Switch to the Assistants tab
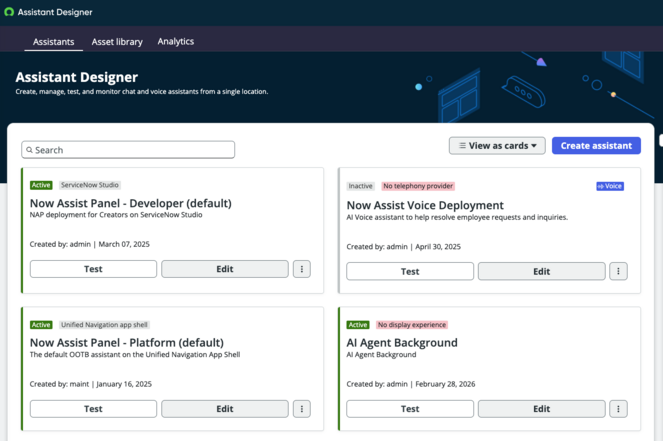 pyautogui.click(x=54, y=41)
